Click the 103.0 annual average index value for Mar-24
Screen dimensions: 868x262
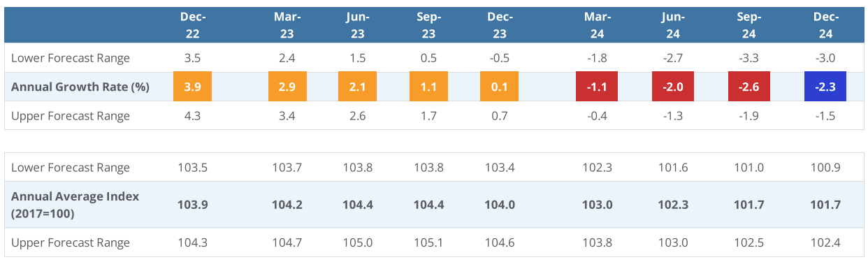[596, 205]
